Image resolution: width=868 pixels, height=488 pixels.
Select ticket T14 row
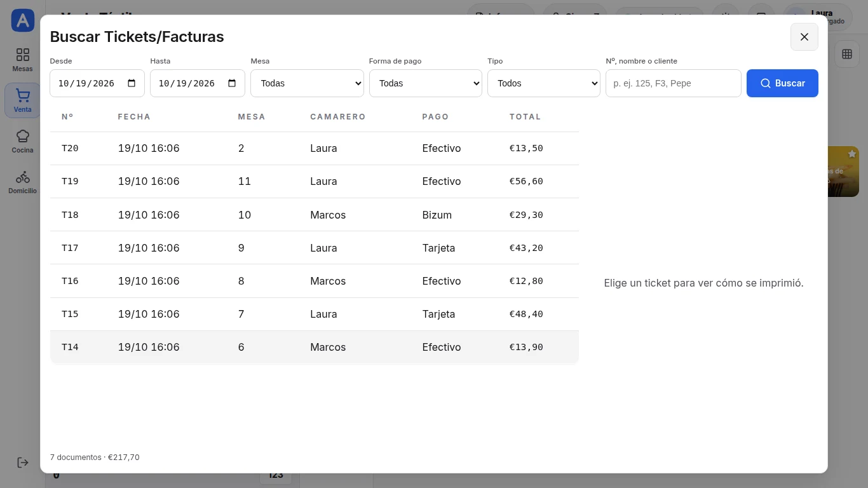[315, 347]
